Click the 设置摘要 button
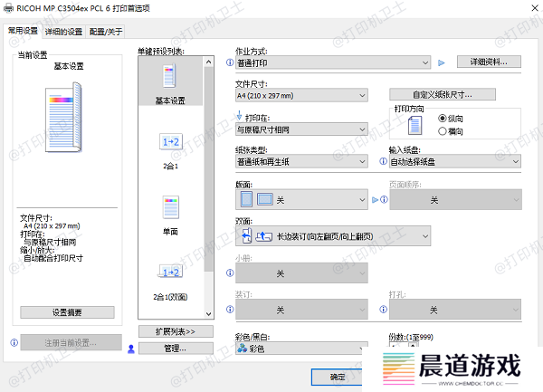Screen dimensions: 543x392 (67, 312)
